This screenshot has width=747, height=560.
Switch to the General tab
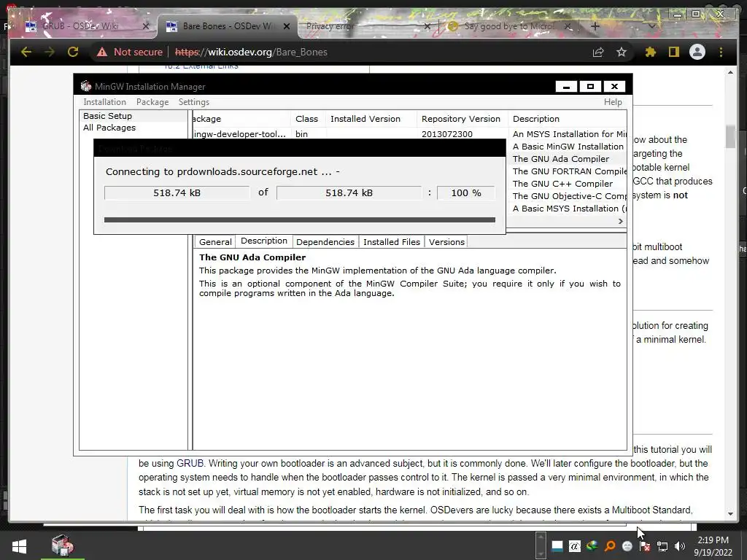pyautogui.click(x=215, y=242)
